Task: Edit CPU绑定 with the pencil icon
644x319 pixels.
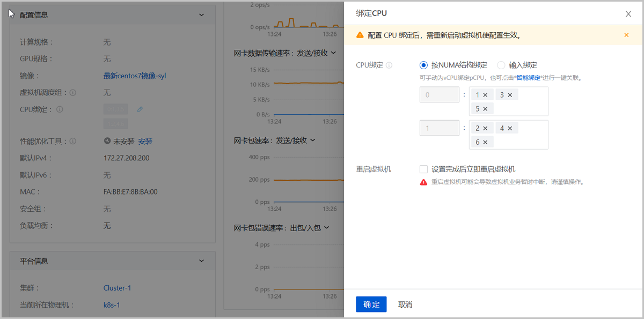Action: (140, 109)
